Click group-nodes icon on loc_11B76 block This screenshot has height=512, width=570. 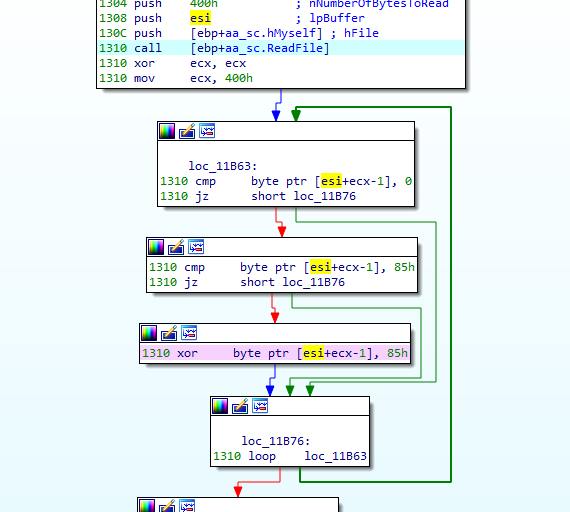(260, 406)
